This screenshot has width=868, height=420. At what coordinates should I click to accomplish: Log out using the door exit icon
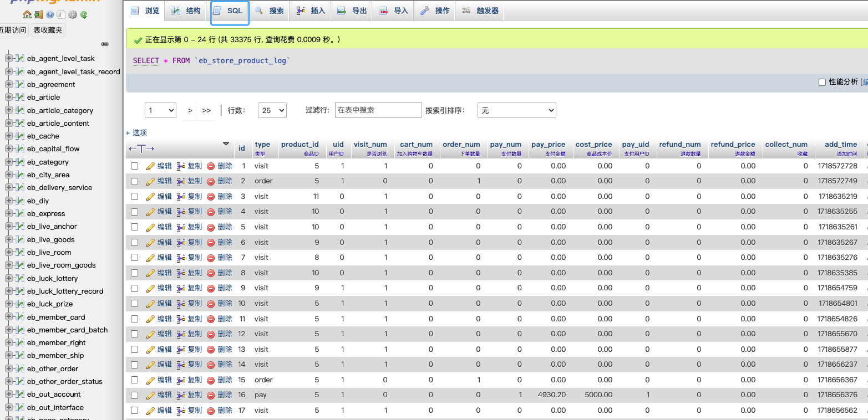pyautogui.click(x=38, y=15)
